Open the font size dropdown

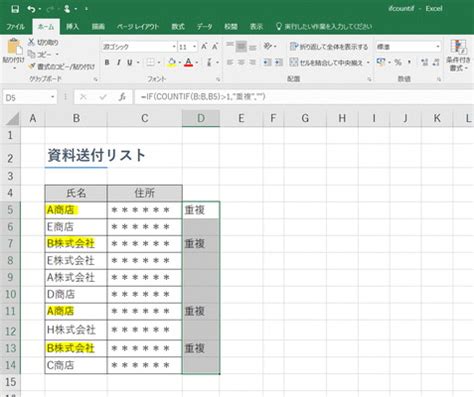pyautogui.click(x=195, y=47)
